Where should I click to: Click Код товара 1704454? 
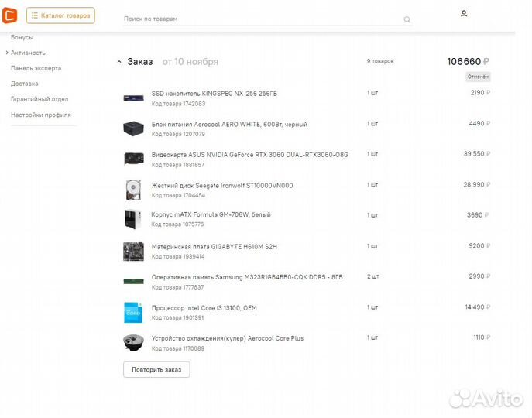point(178,195)
